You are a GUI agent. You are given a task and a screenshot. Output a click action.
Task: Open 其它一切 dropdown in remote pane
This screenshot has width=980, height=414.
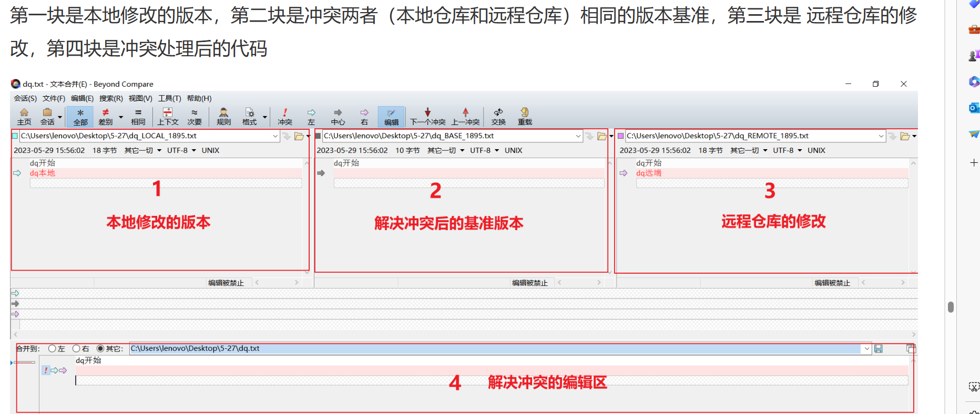tap(748, 150)
